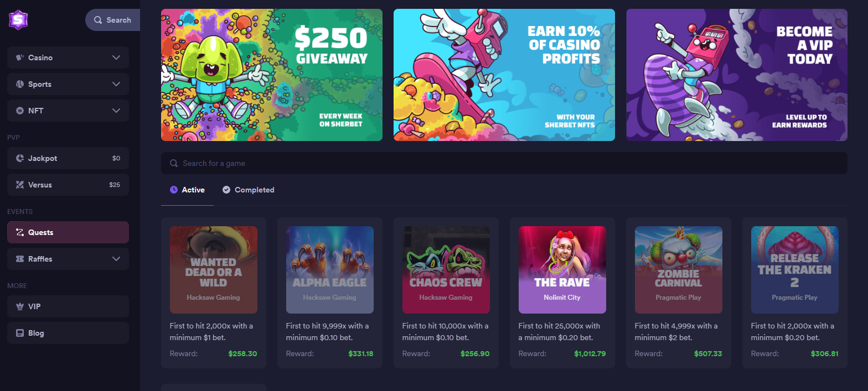The height and width of the screenshot is (391, 868).
Task: Click the Sports ball icon in sidebar
Action: (x=20, y=84)
